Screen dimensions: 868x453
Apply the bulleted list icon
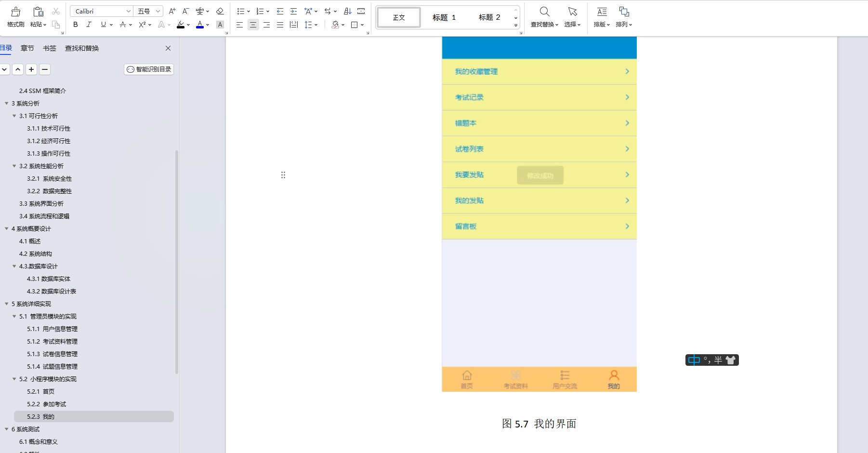tap(240, 11)
